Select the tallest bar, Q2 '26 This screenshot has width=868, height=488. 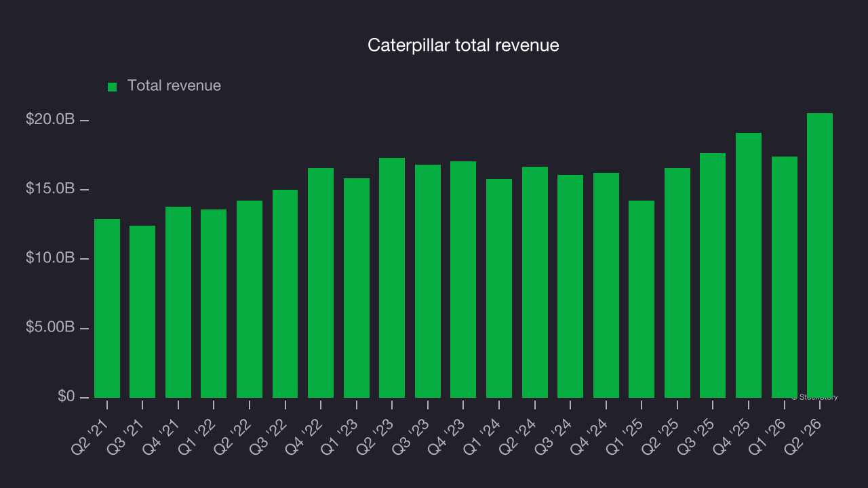click(x=820, y=256)
